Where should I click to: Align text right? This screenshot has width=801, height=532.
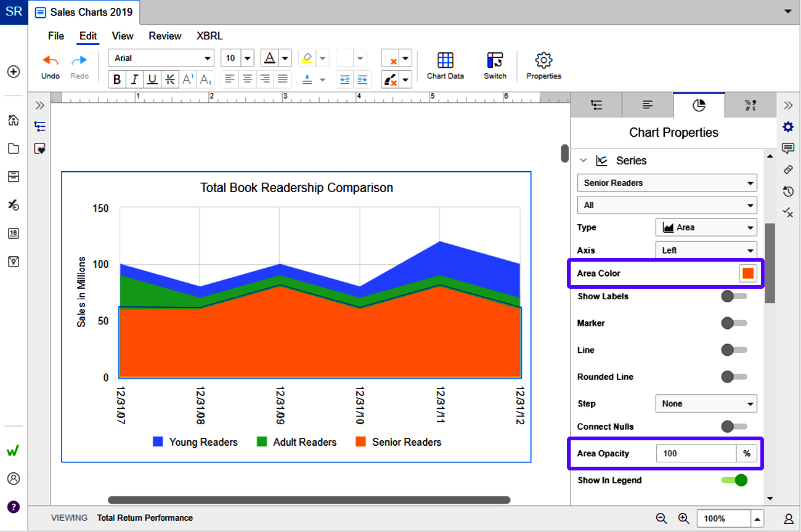265,79
